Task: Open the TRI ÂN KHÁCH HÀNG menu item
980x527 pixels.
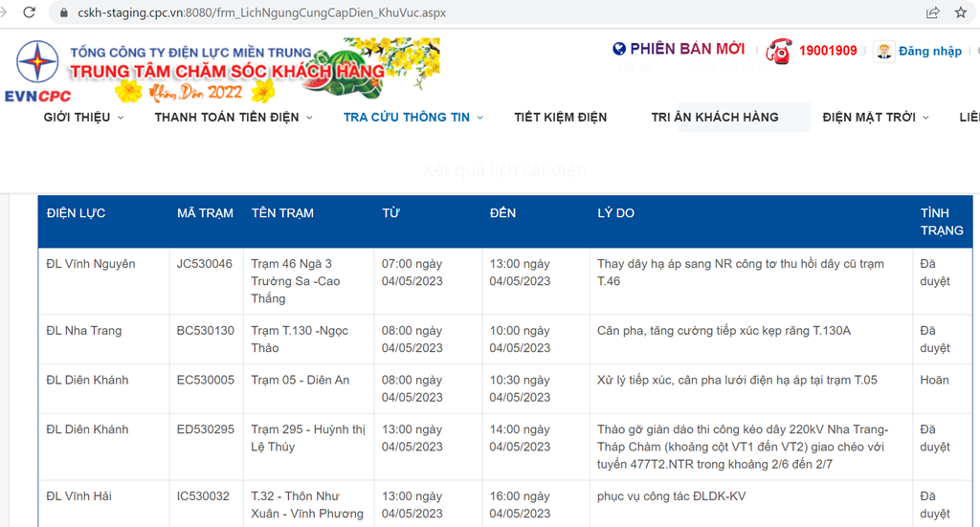Action: (x=715, y=117)
